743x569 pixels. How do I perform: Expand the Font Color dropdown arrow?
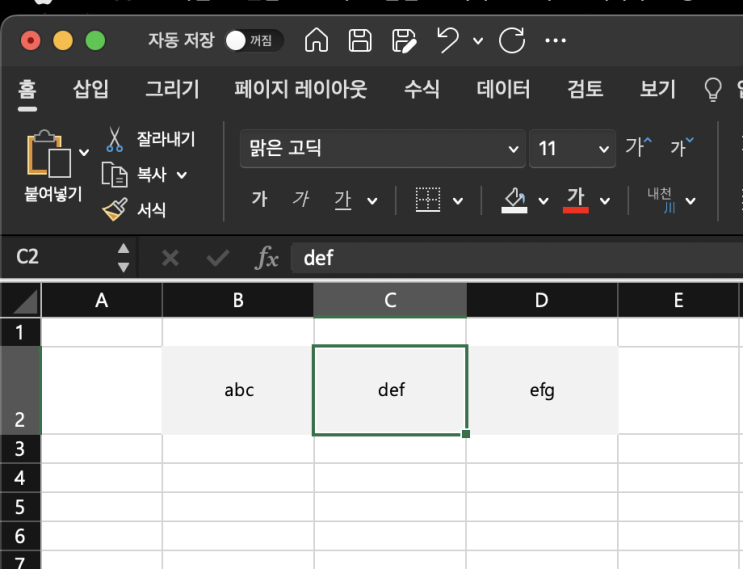605,201
